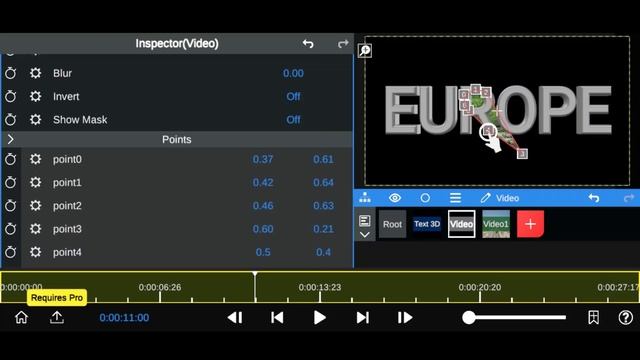Image resolution: width=640 pixels, height=360 pixels.
Task: Click the Requires Pro badge
Action: (x=57, y=298)
